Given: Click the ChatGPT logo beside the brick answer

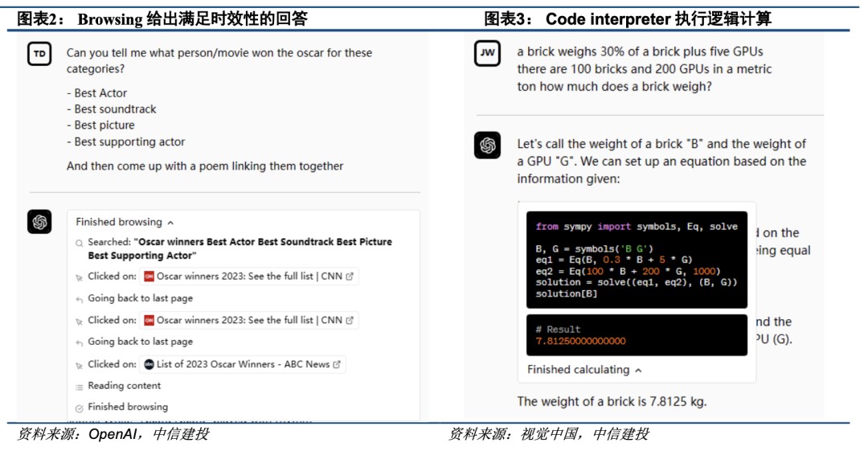Looking at the screenshot, I should [x=487, y=146].
